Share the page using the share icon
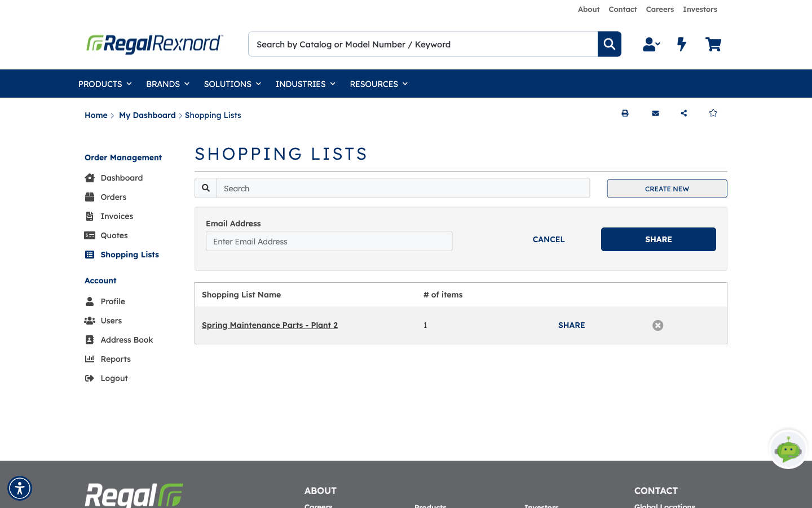 [684, 113]
